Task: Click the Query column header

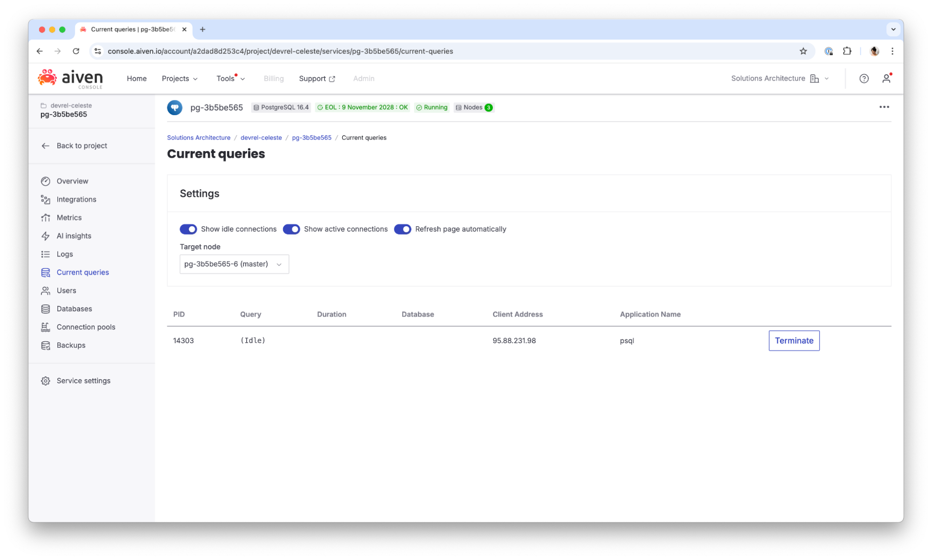Action: 250,315
